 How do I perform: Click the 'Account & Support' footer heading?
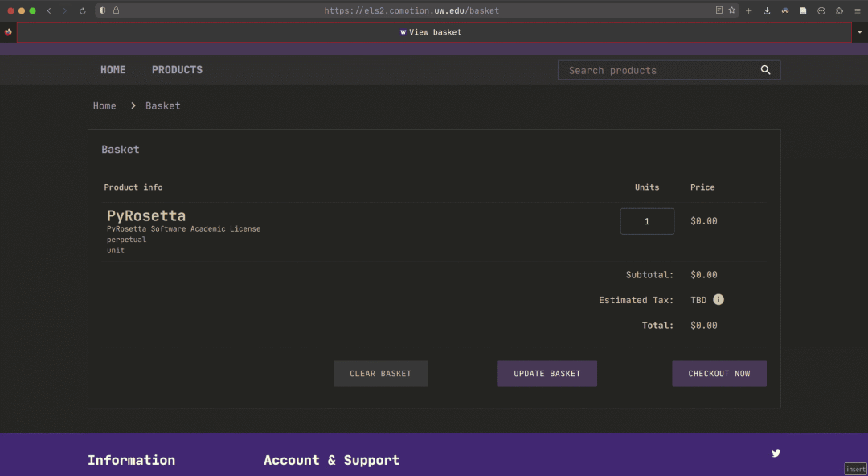tap(332, 460)
